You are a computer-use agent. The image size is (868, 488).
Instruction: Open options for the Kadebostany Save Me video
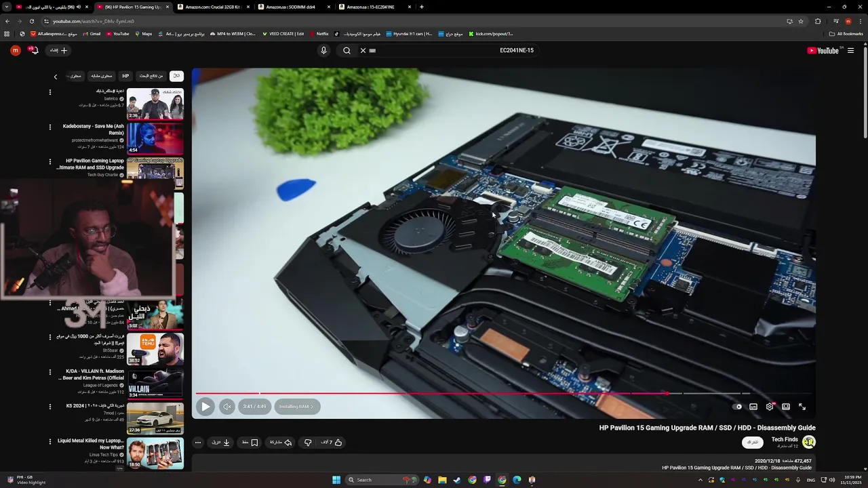pyautogui.click(x=50, y=127)
